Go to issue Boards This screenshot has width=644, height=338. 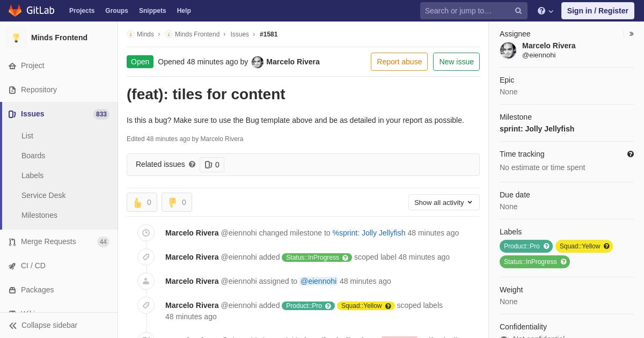(x=33, y=156)
